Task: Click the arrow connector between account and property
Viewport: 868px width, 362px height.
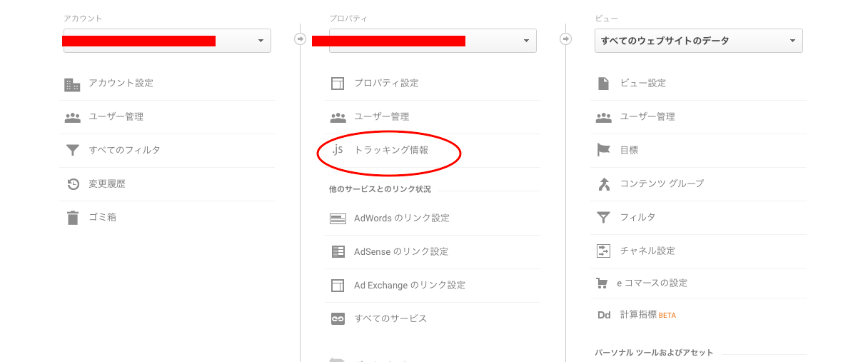Action: pyautogui.click(x=301, y=39)
